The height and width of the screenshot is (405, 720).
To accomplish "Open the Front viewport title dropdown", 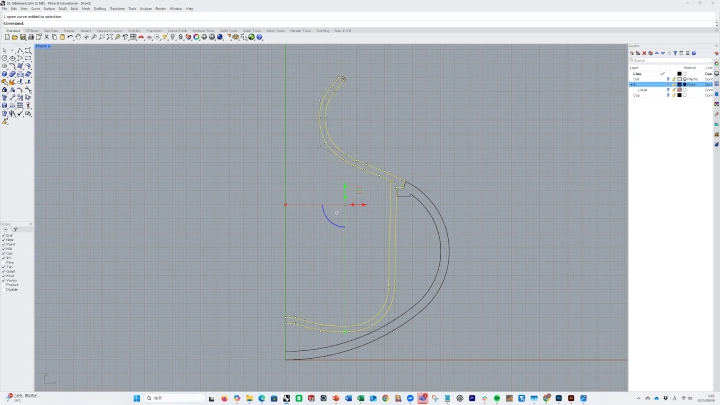I will coord(43,46).
